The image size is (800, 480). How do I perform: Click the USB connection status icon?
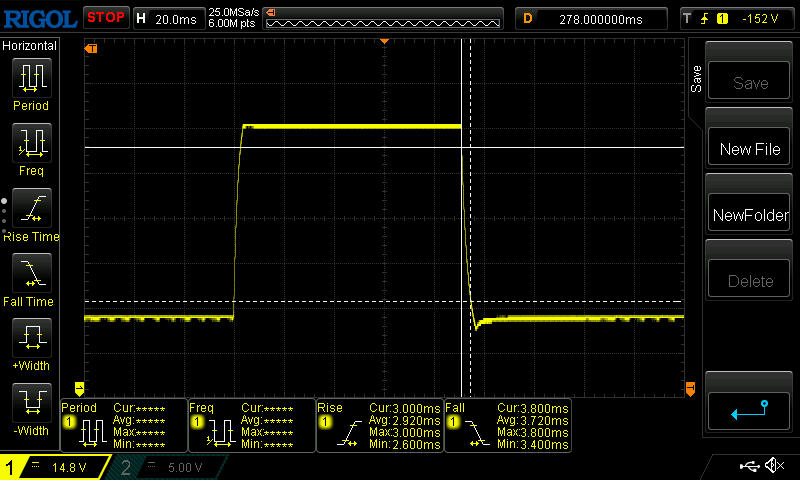pos(749,466)
